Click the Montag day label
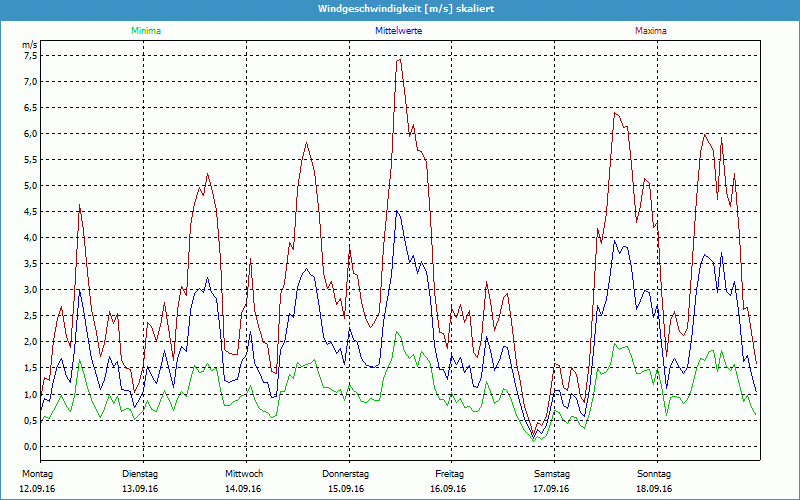Screen dimensions: 800x500 [x=37, y=474]
